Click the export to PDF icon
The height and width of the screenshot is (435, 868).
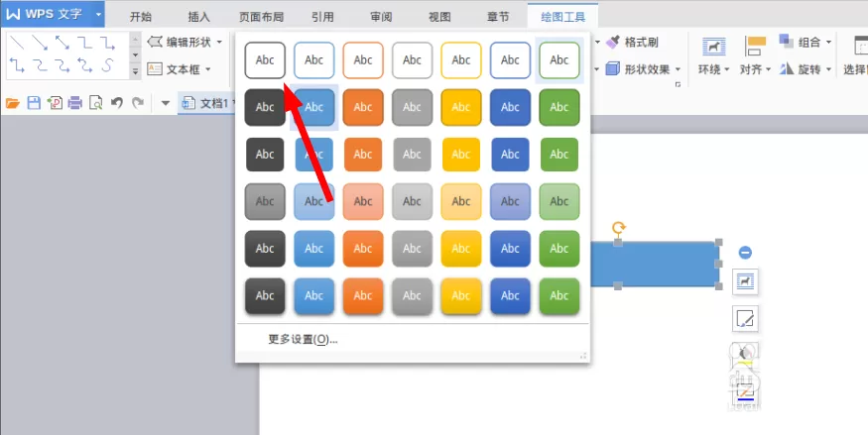[55, 103]
